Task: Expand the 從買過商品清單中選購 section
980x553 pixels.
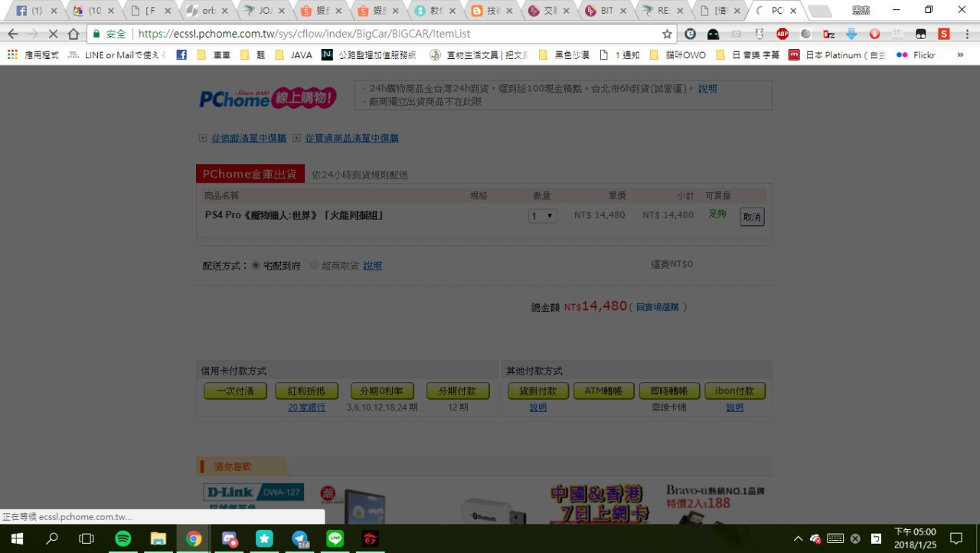Action: click(296, 138)
